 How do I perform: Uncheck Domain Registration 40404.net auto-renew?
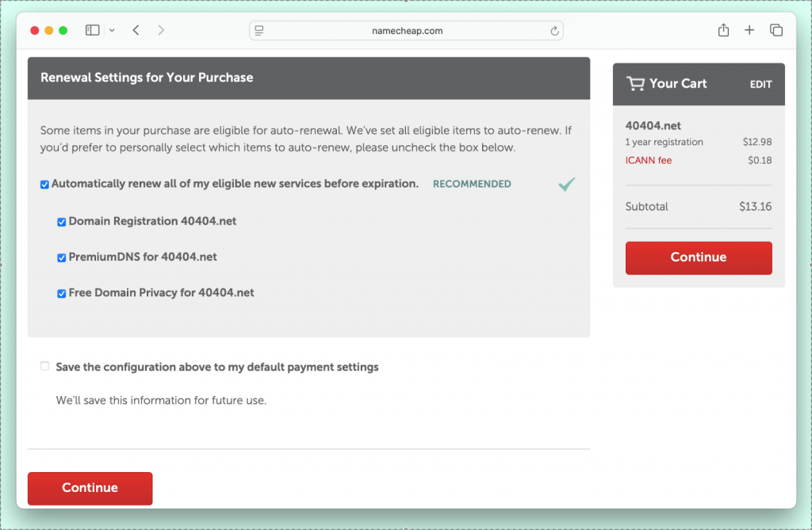(x=62, y=222)
